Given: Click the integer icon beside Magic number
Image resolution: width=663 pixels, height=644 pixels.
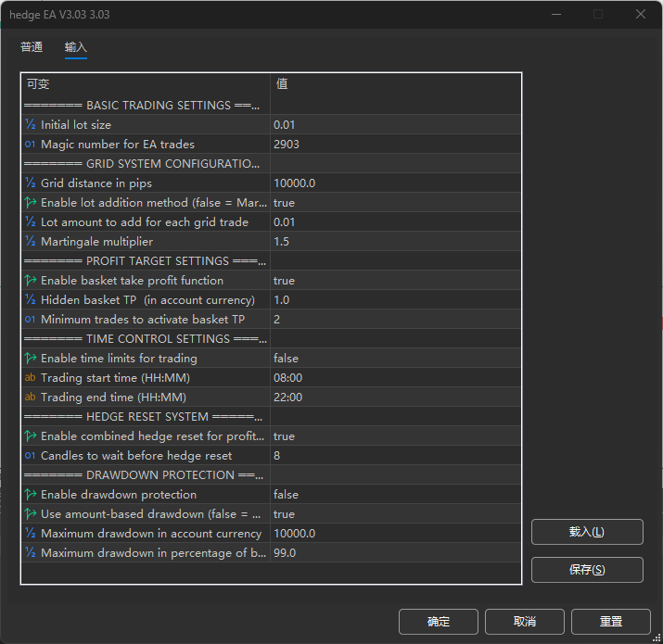Looking at the screenshot, I should [x=31, y=145].
